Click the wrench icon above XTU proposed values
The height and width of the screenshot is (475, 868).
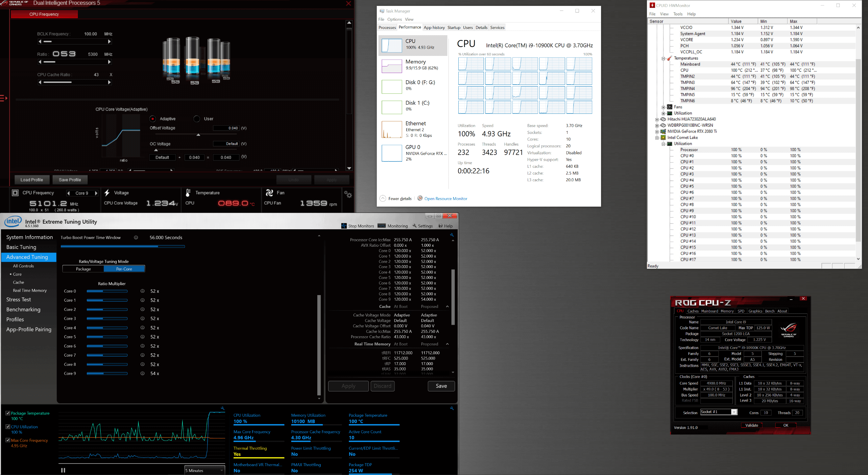[452, 235]
